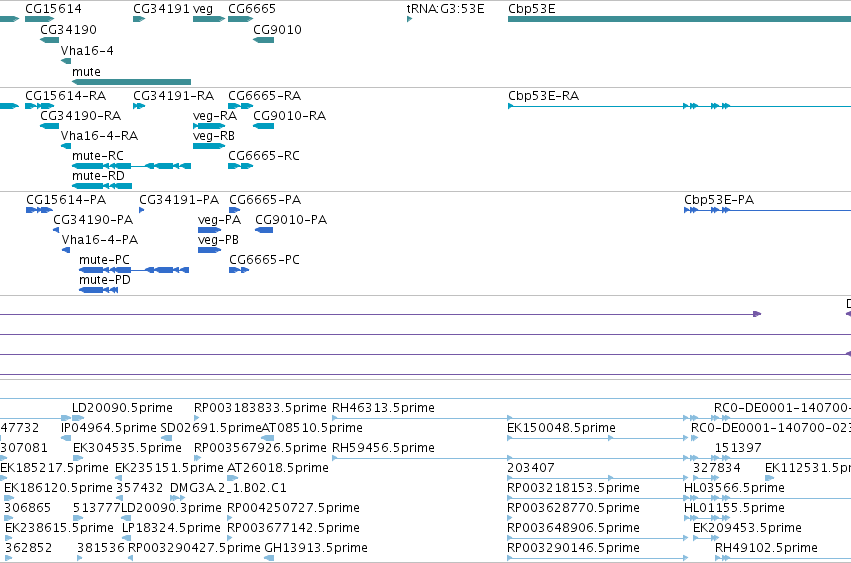Click the RH49102.5prime EST label
The image size is (851, 563).
click(766, 548)
